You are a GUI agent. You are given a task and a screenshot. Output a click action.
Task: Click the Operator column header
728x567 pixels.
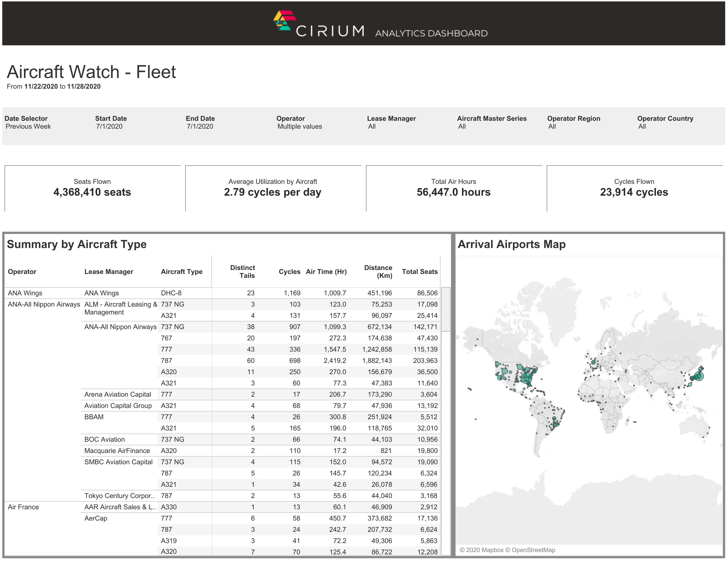(x=22, y=272)
